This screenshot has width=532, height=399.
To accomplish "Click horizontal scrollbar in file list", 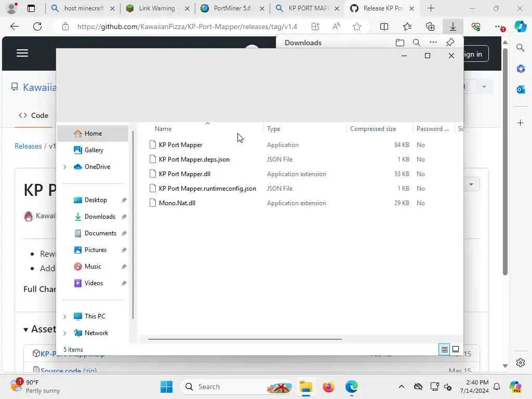I will [x=245, y=339].
